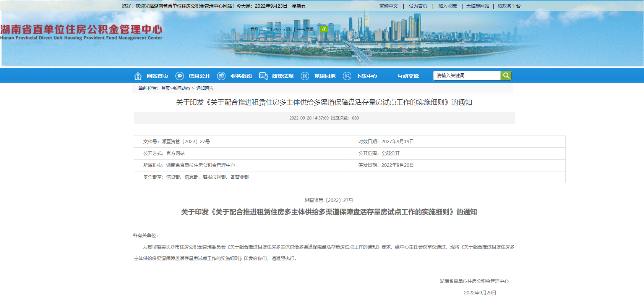This screenshot has height=302, width=644.
Task: Click the home icon beside 网站首页
Action: pos(138,76)
